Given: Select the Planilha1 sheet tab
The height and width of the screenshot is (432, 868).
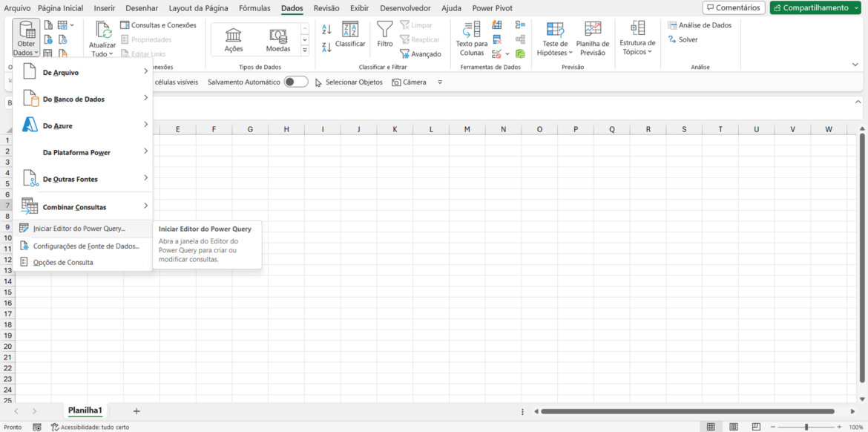Looking at the screenshot, I should pos(85,410).
